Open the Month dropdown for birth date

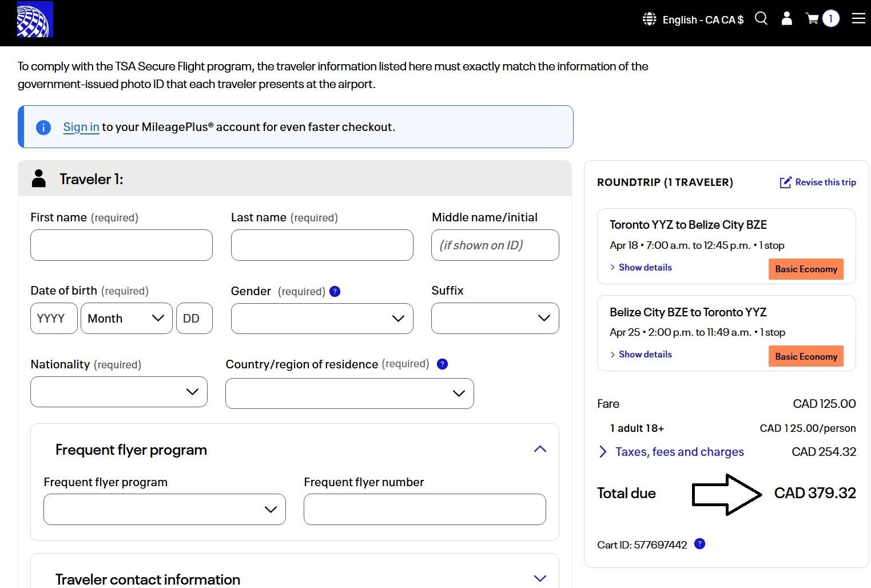(x=126, y=319)
